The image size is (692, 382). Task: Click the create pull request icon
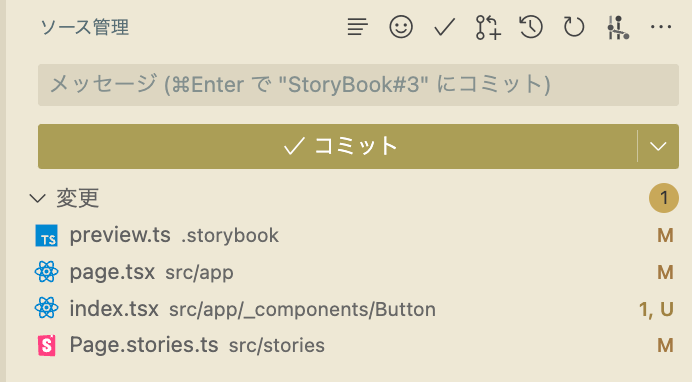[488, 27]
